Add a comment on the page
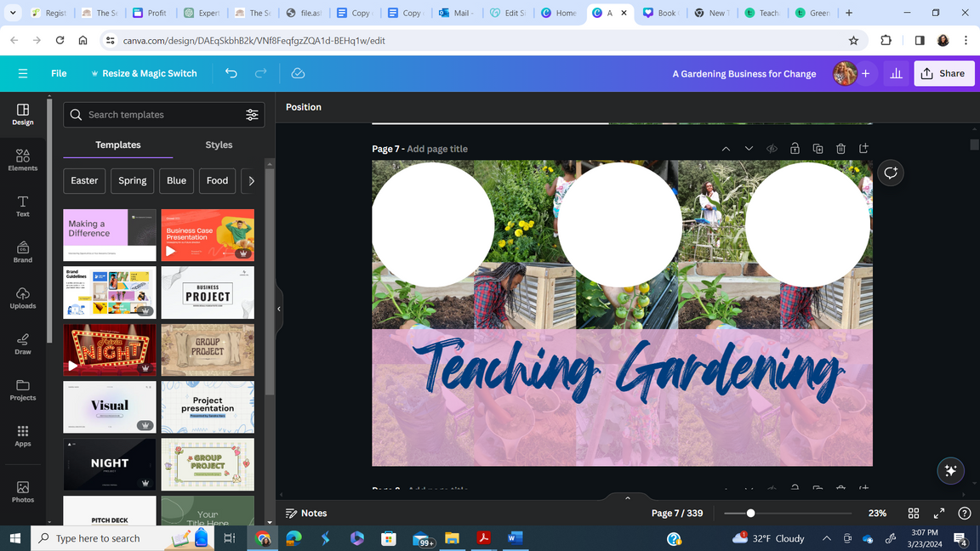This screenshot has width=980, height=551. [891, 173]
